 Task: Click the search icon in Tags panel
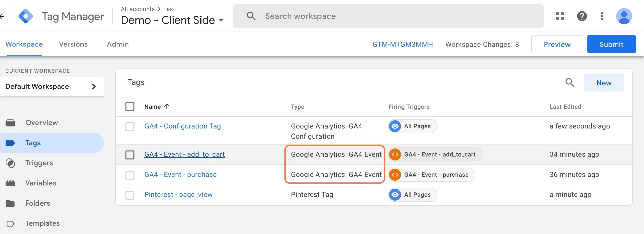coord(570,82)
